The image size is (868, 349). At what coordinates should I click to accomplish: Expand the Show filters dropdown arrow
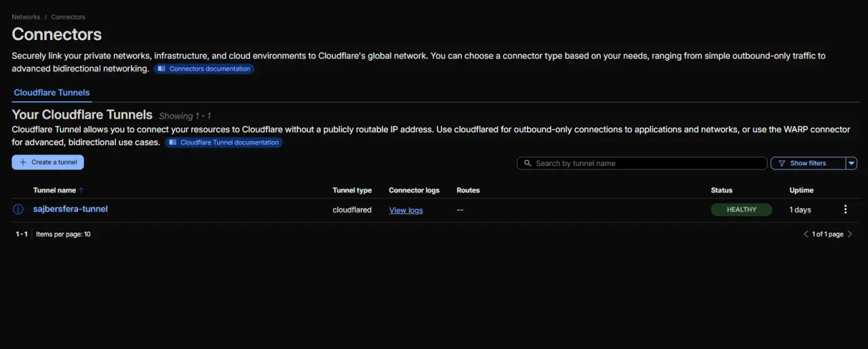852,163
